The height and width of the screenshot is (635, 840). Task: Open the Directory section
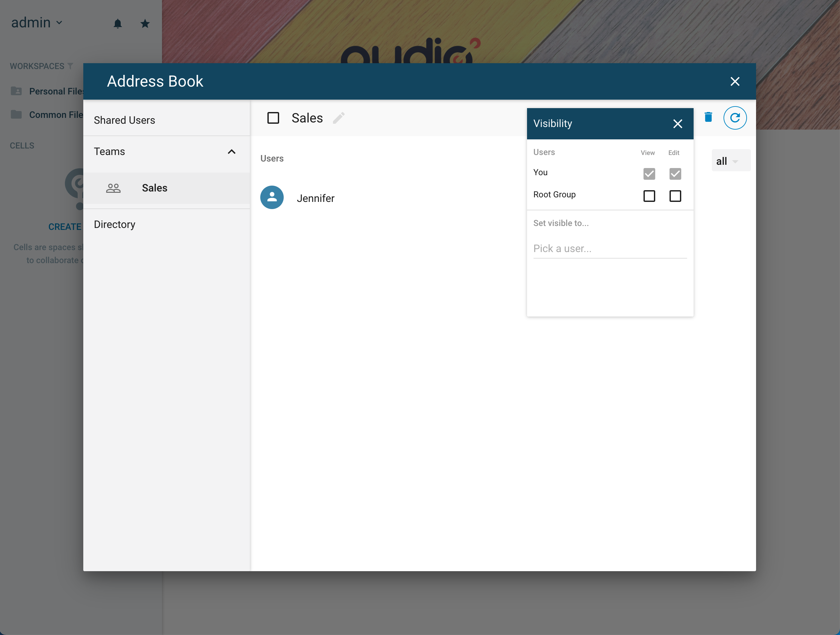pyautogui.click(x=166, y=225)
